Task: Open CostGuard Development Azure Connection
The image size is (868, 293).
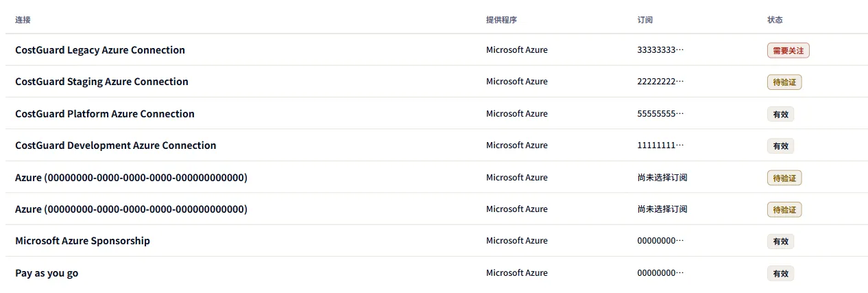Action: tap(116, 145)
